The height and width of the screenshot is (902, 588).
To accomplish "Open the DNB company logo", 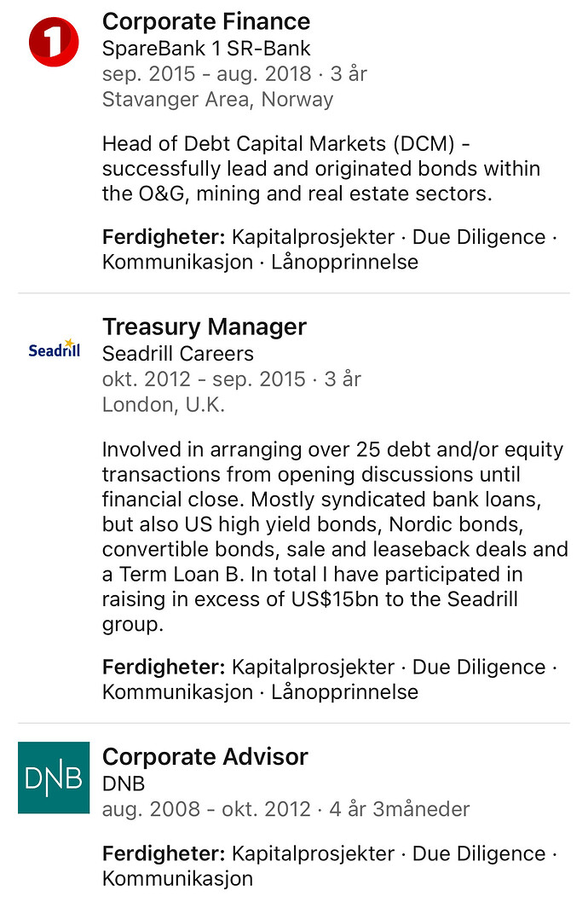I will (x=54, y=778).
